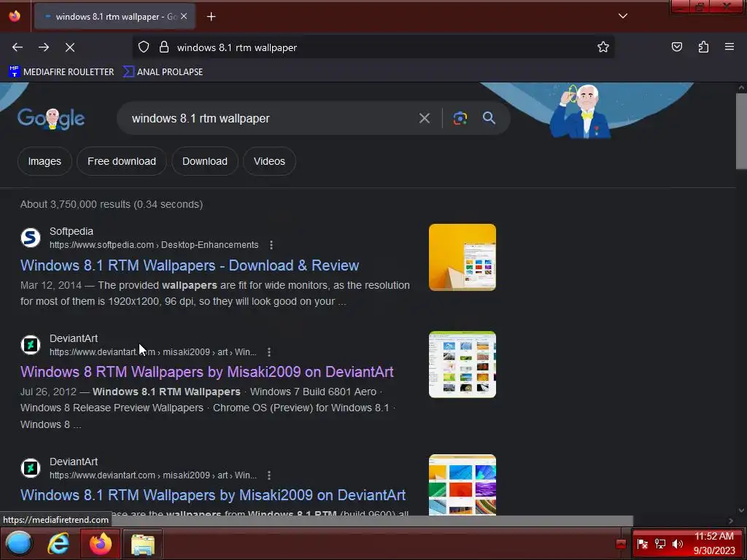This screenshot has width=747, height=560.
Task: Submit search with magnifier icon
Action: [489, 118]
